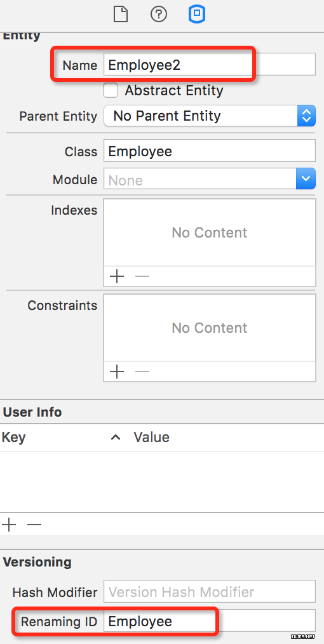Add a User Info key entry
Screen dimensions: 324x644
[9, 525]
